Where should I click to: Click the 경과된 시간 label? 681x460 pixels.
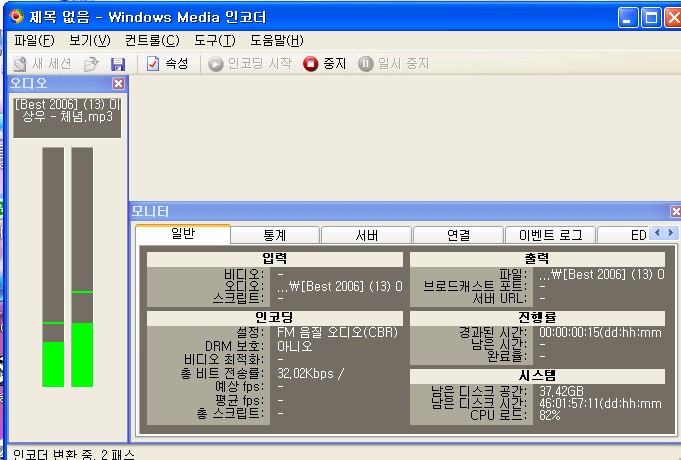(493, 333)
